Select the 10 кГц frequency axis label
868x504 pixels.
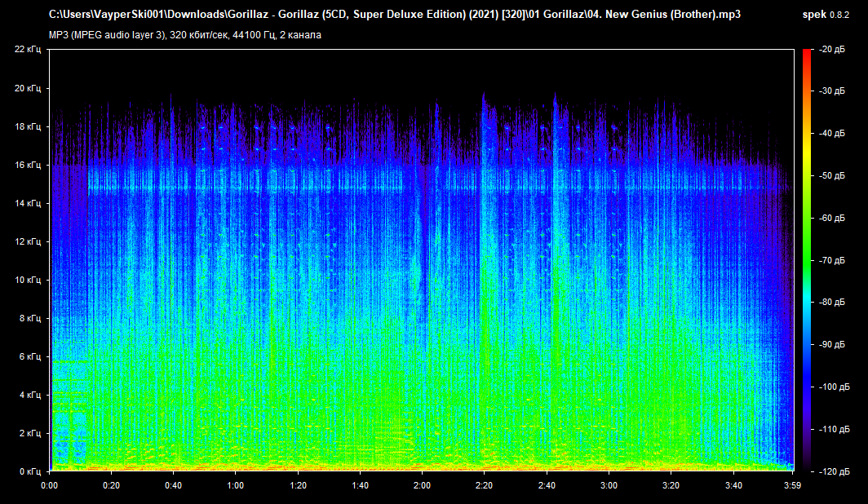pyautogui.click(x=28, y=280)
